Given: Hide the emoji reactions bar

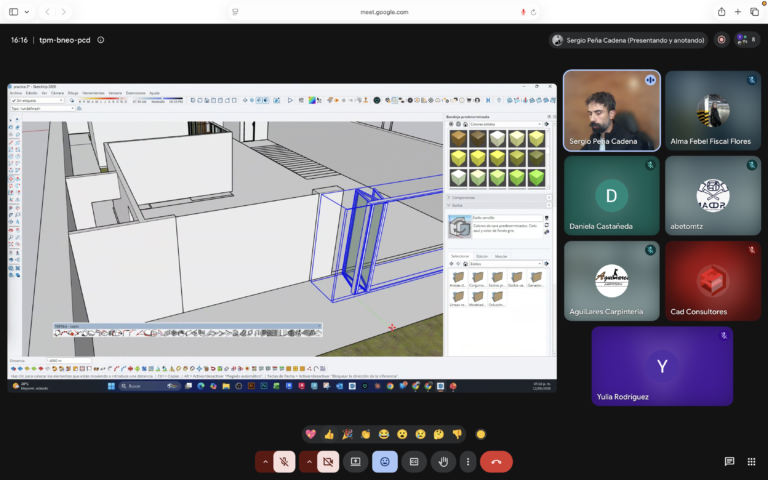Looking at the screenshot, I should [x=384, y=462].
